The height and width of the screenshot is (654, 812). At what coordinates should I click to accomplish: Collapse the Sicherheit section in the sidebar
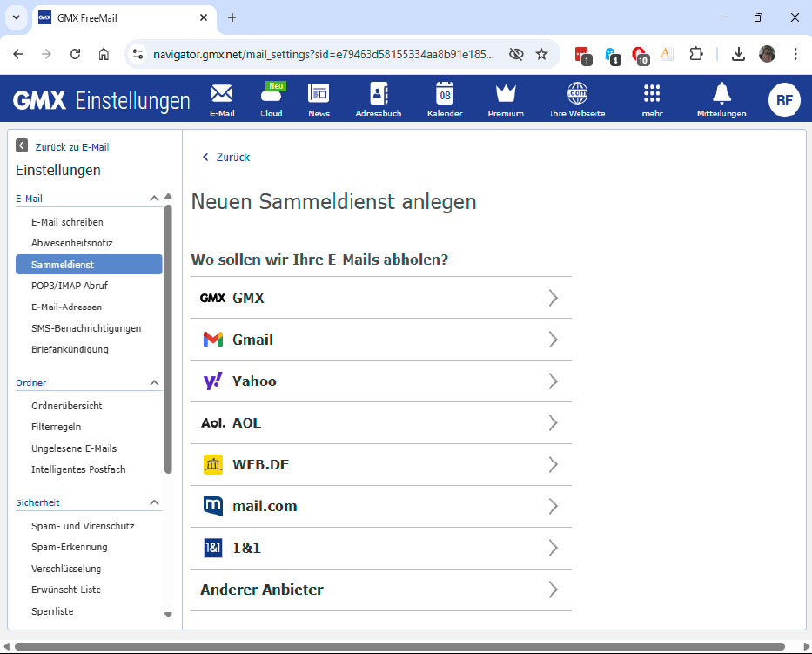154,502
